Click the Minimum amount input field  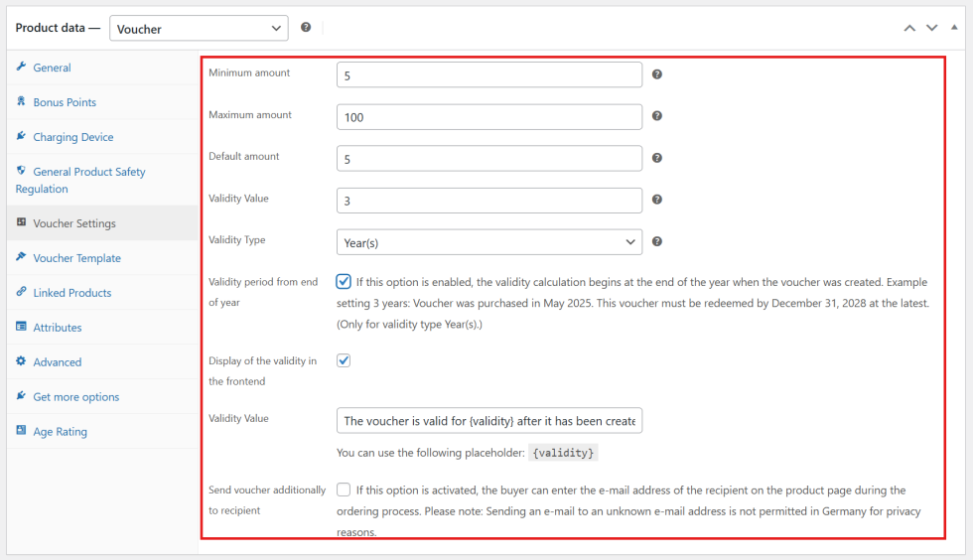point(488,75)
